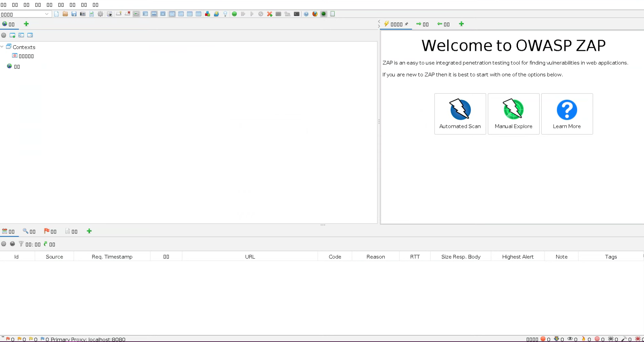
Task: Click the Manage Add-ons colored blocks icon
Action: coord(207,14)
